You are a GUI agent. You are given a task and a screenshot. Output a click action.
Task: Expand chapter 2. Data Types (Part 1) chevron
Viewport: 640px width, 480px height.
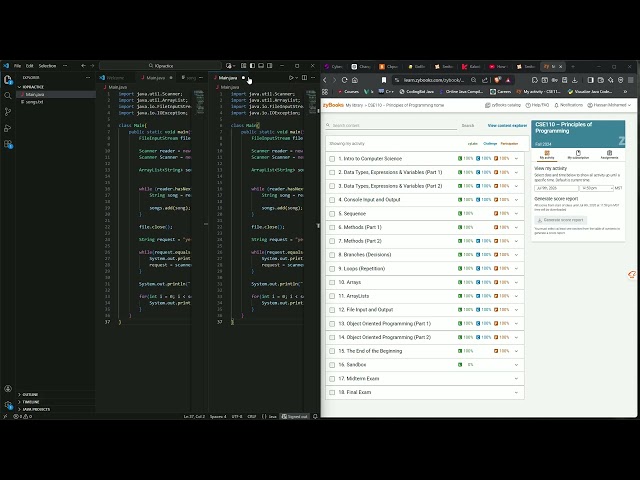click(516, 172)
